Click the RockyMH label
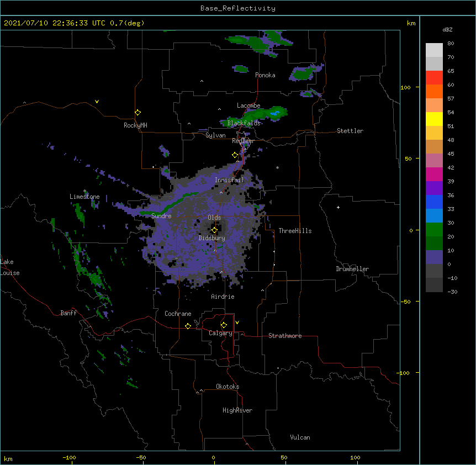 135,125
